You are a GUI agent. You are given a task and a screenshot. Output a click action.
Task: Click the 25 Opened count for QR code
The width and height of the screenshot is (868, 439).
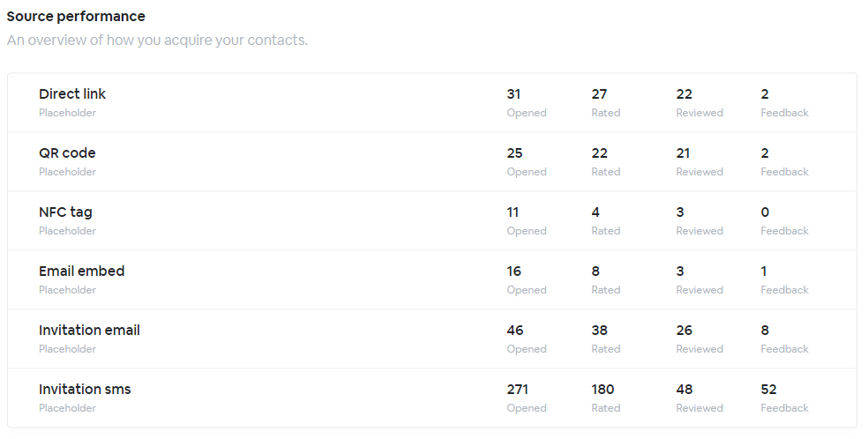[x=515, y=153]
